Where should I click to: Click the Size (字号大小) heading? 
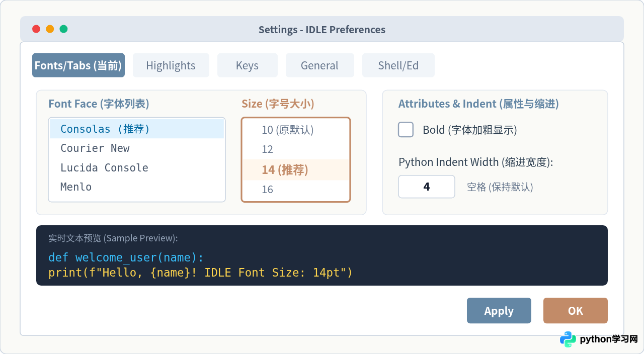pyautogui.click(x=278, y=104)
